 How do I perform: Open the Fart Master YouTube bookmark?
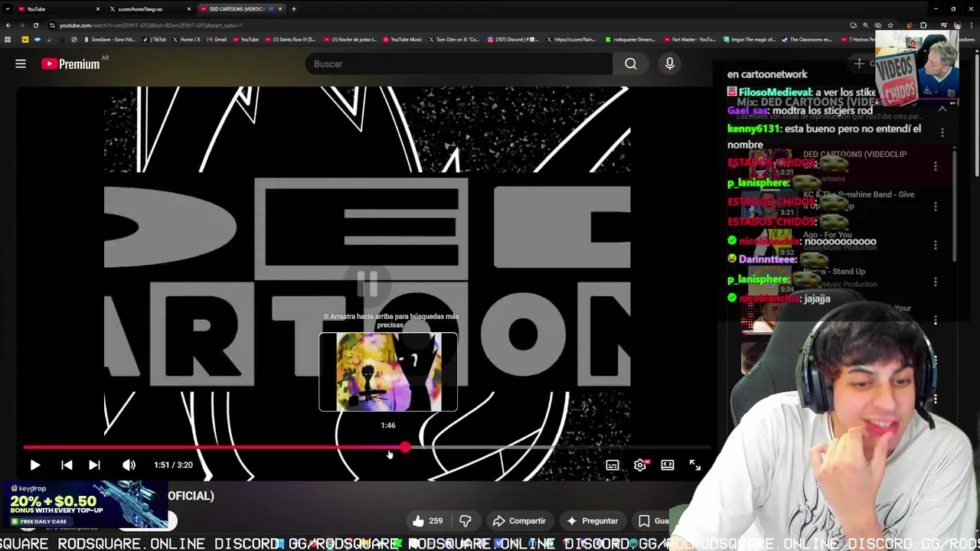690,39
